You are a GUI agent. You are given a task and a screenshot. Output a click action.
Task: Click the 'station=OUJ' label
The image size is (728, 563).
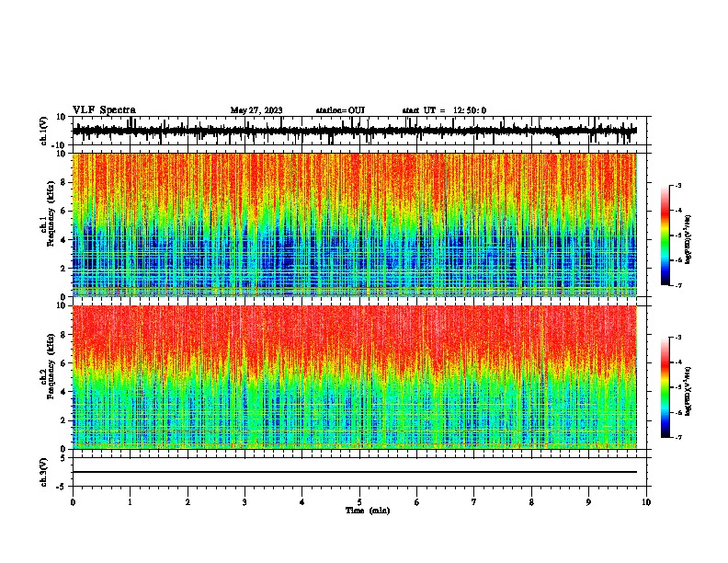[x=340, y=110]
